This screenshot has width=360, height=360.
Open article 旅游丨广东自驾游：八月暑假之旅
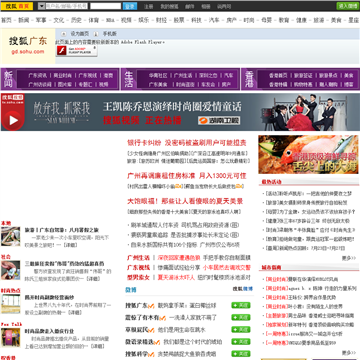(x=62, y=230)
